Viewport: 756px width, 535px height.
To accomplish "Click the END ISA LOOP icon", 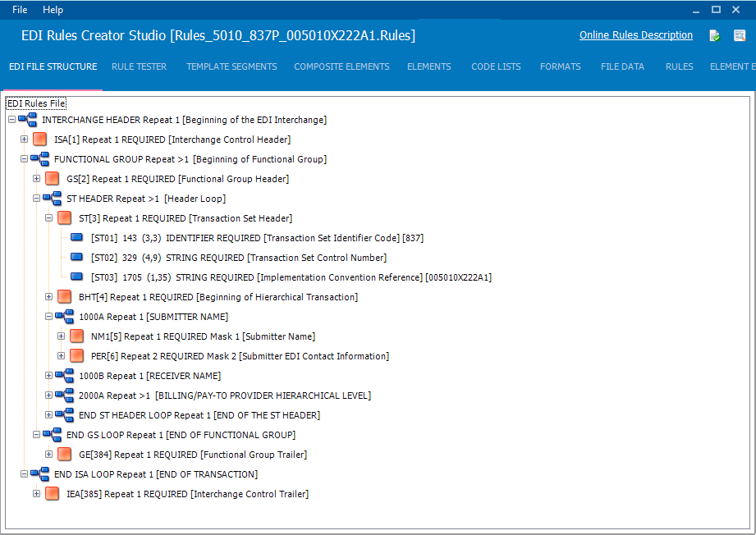I will (39, 474).
